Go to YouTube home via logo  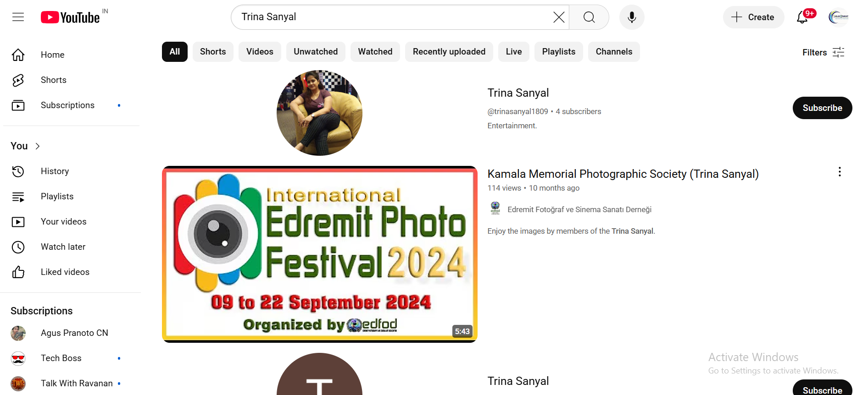tap(70, 17)
